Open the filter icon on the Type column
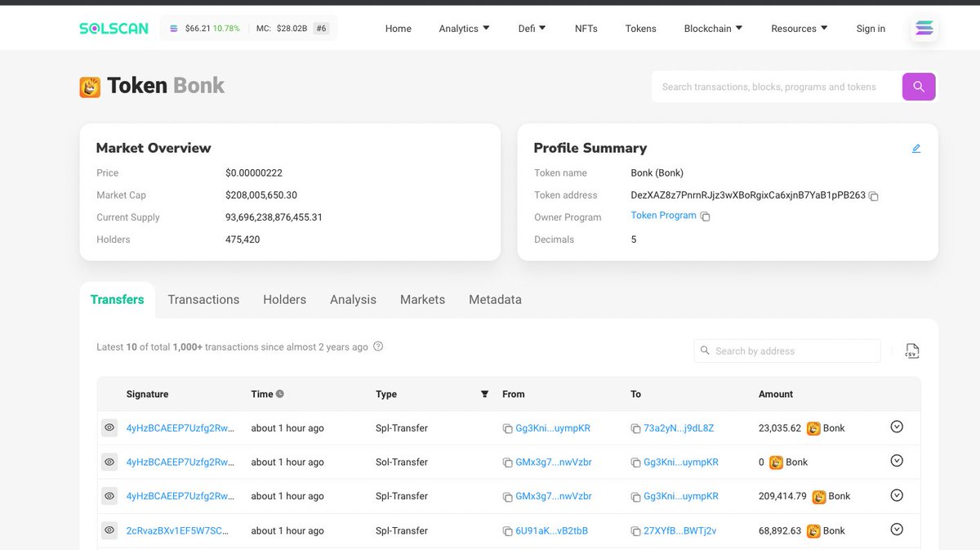The height and width of the screenshot is (550, 980). [x=484, y=393]
